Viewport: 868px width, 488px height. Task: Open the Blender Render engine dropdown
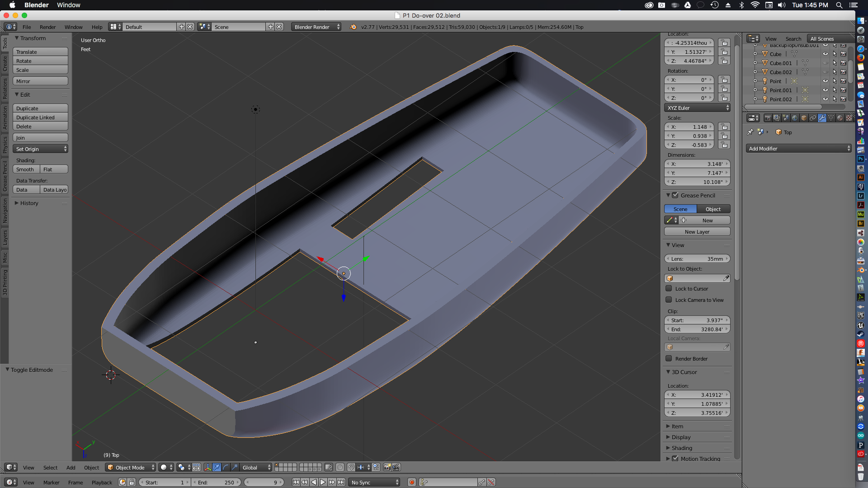316,27
